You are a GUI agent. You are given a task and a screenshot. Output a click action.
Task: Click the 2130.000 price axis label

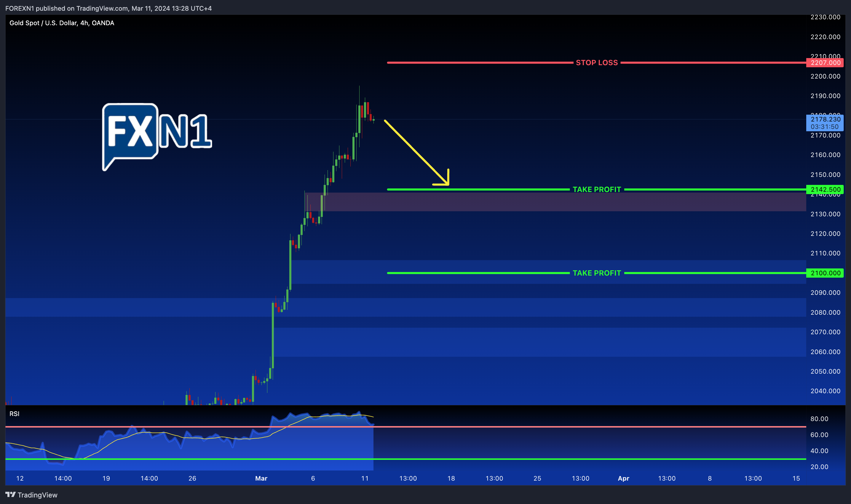click(x=825, y=214)
